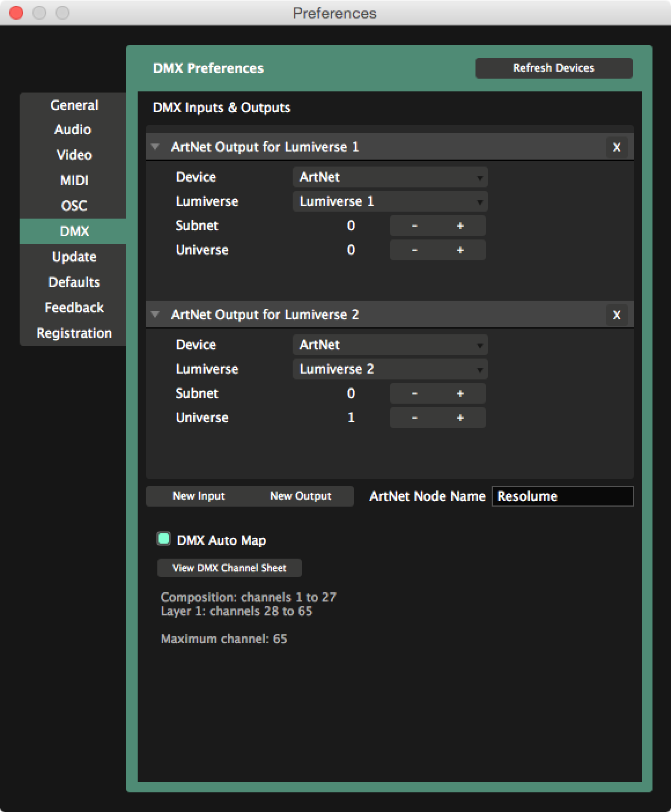Open the Lumiverse dropdown in the first output
This screenshot has width=671, height=812.
(x=389, y=201)
